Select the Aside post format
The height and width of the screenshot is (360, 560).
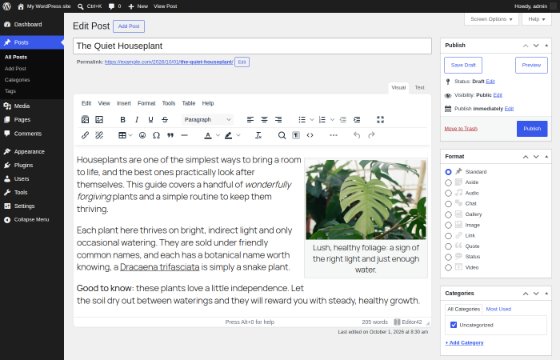[x=448, y=182]
